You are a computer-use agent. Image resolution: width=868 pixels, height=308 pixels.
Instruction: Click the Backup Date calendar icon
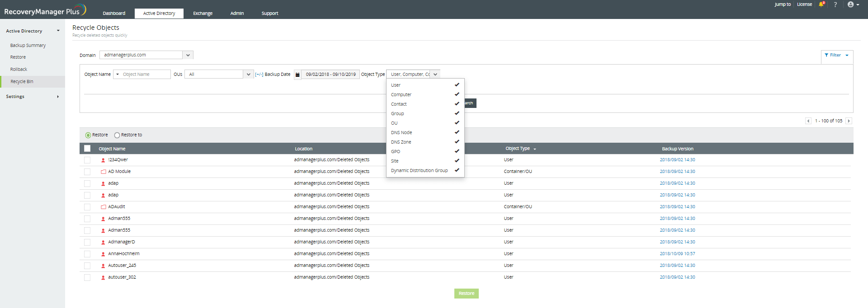pos(297,75)
